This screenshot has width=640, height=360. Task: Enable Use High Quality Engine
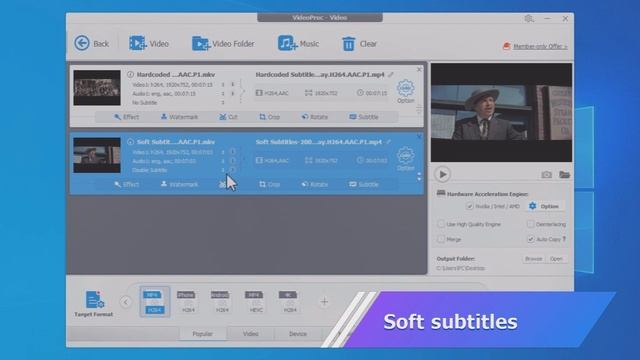(x=441, y=224)
